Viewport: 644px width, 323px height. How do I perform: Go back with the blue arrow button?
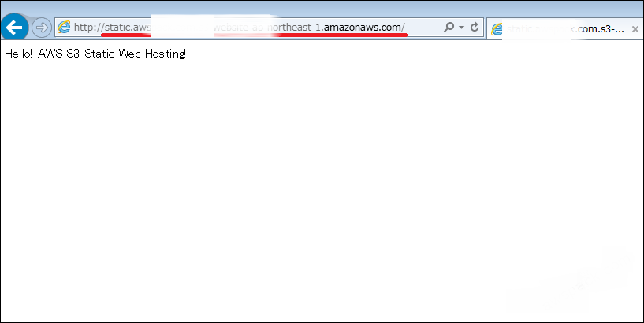[x=15, y=28]
